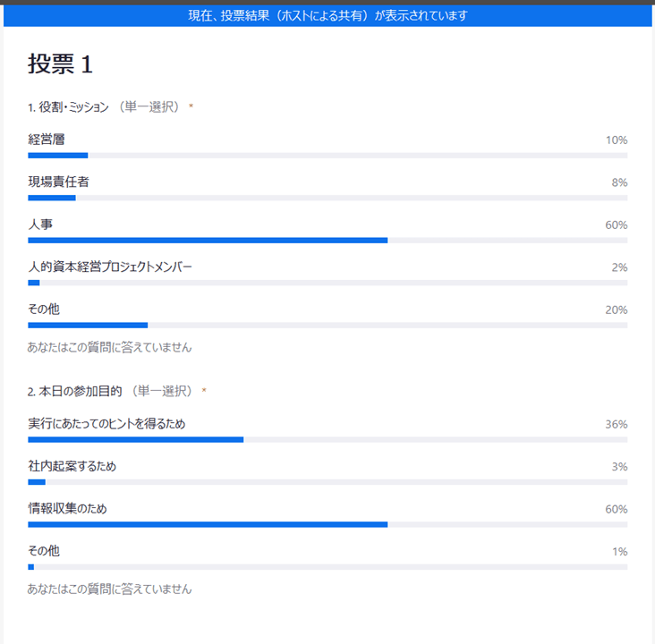Select the 人事 option label

pyautogui.click(x=40, y=225)
